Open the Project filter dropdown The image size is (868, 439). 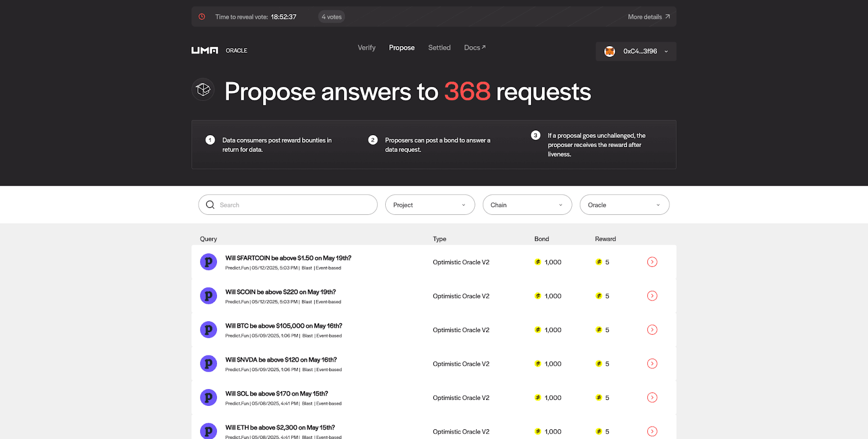tap(430, 205)
